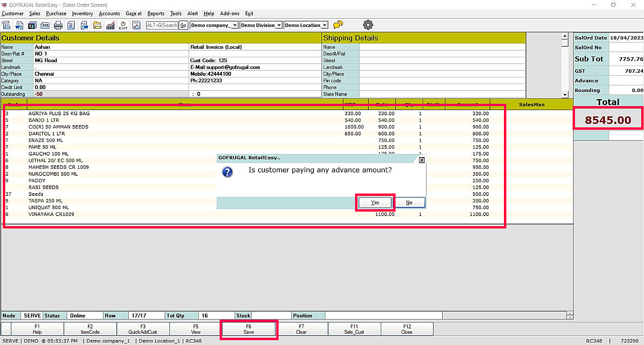The image size is (644, 345).
Task: Expand the Demo Location dropdown
Action: [x=324, y=25]
